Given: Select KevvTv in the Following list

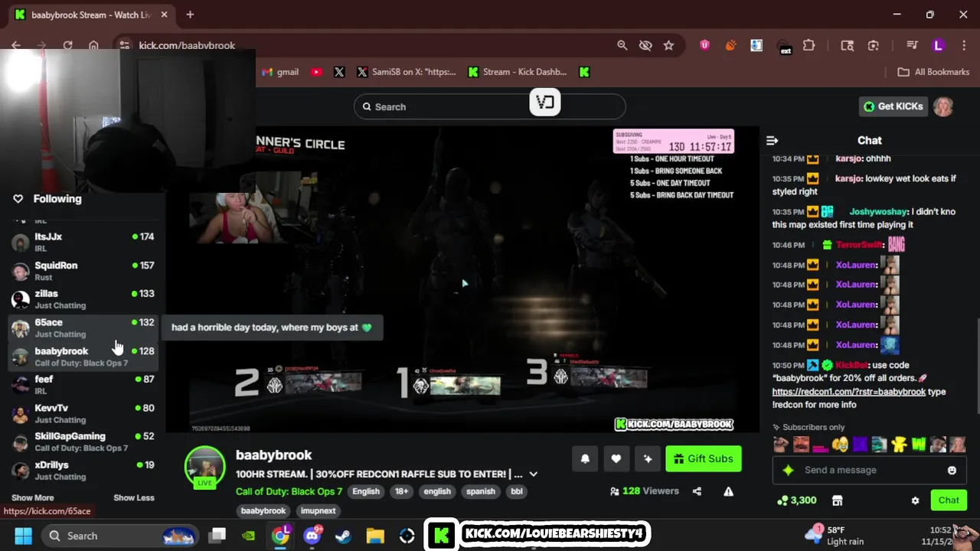Looking at the screenshot, I should 83,413.
